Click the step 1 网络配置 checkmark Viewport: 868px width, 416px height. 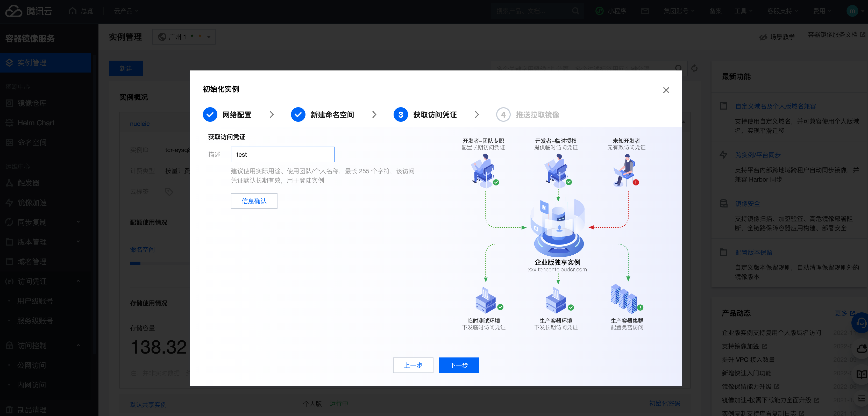[210, 114]
